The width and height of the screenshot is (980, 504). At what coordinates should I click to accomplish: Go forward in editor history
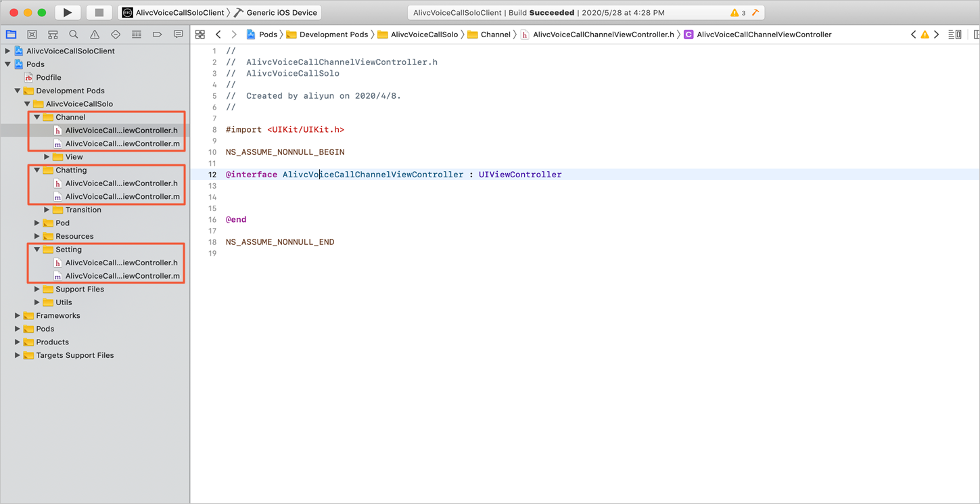[x=234, y=35]
